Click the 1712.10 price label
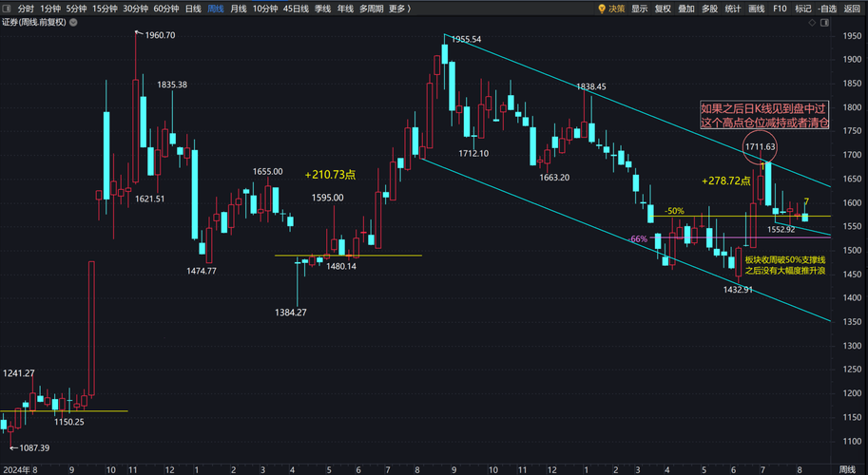Viewport: 868px width, 475px height. (x=473, y=154)
